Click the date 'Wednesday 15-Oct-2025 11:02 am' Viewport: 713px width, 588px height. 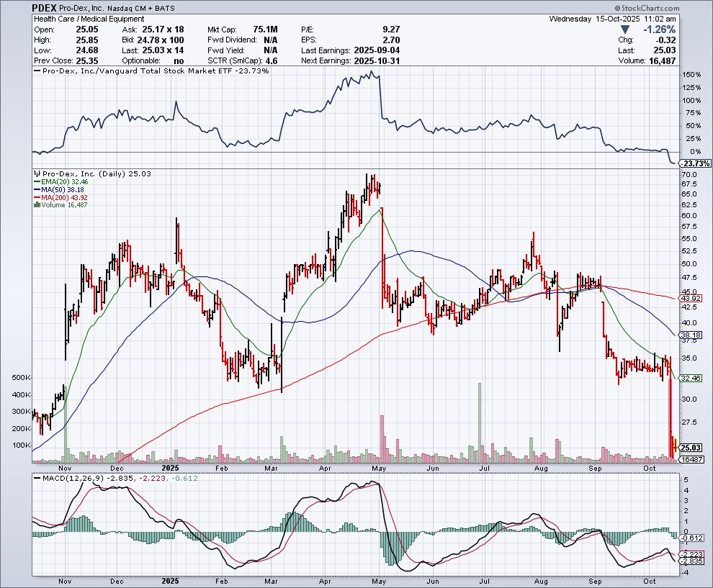(612, 19)
